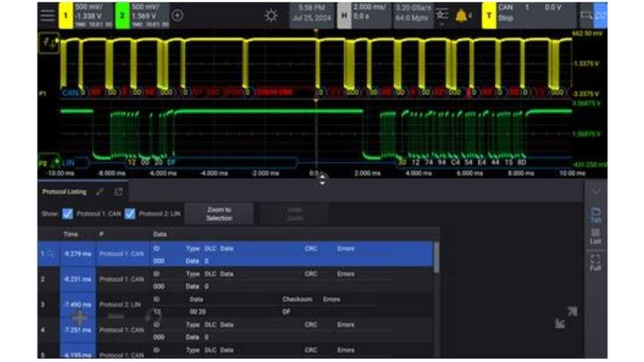Open the hamburger main menu
Image resolution: width=644 pixels, height=362 pixels.
point(48,15)
